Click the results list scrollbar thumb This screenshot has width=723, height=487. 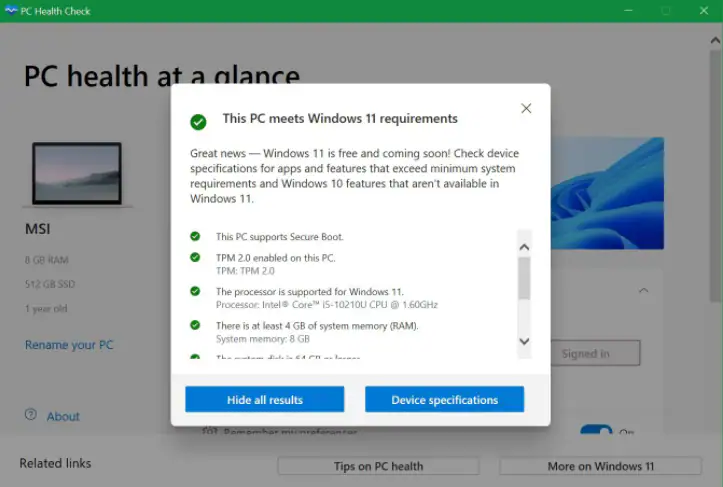[524, 279]
